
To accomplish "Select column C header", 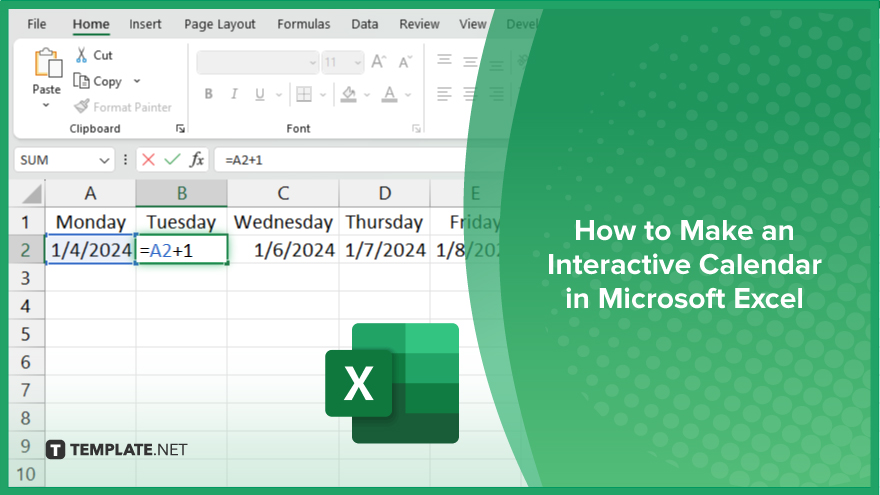I will [x=283, y=194].
